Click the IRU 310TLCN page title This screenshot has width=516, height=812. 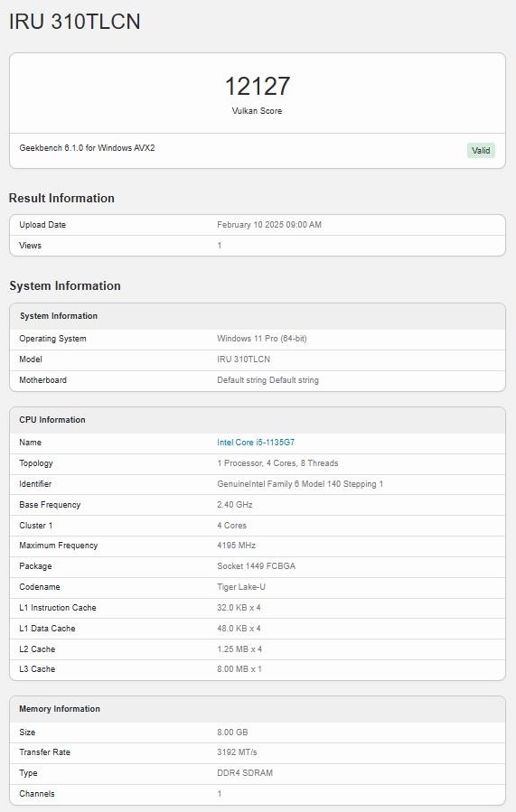(x=75, y=22)
